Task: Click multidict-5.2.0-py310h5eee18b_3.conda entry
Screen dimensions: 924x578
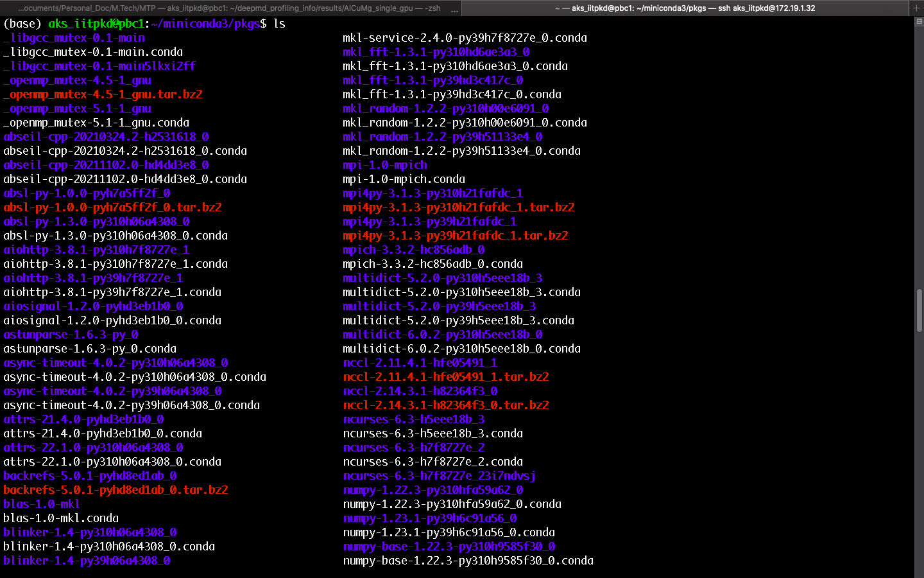Action: click(x=462, y=292)
